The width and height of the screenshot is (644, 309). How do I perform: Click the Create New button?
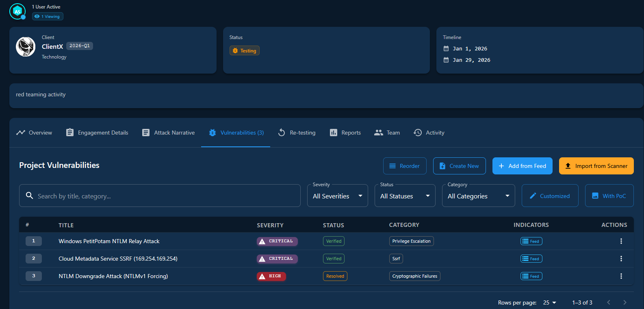click(x=460, y=166)
